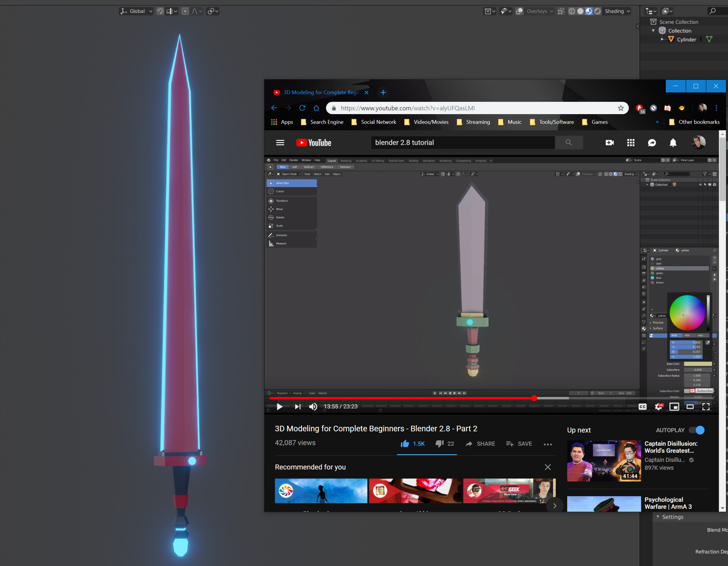Switch to the HSV tab in the color picker
Viewport: 728px width, 566px height.
pos(687,336)
